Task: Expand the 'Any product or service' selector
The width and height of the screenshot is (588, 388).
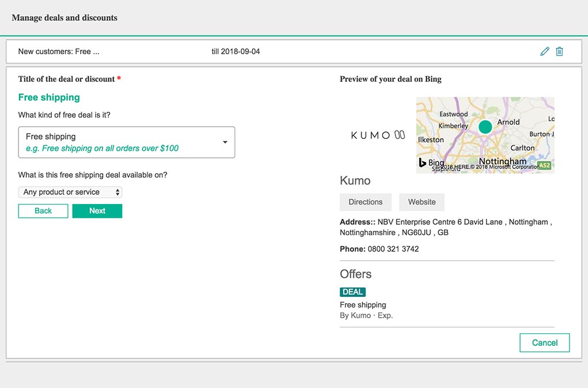Action: (70, 192)
